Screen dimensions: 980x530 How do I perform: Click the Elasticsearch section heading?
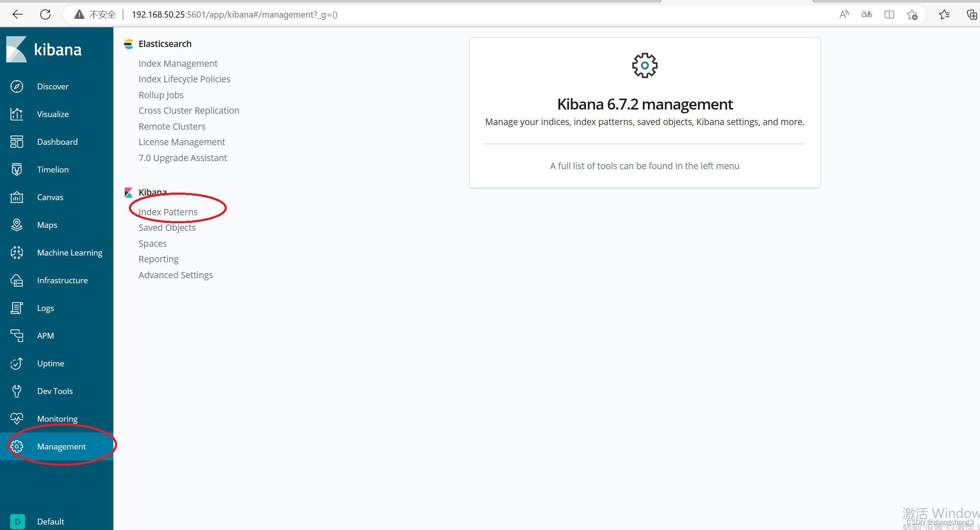point(165,44)
